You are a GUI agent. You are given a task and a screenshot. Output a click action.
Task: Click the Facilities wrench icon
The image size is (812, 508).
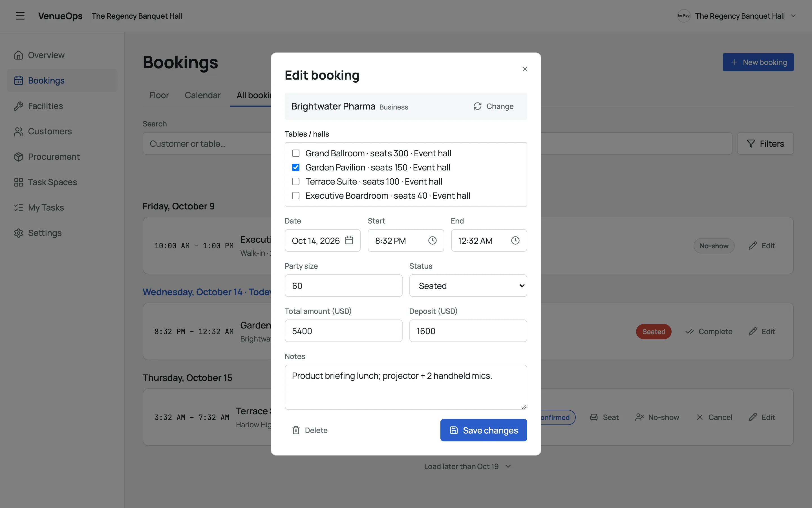pos(18,106)
